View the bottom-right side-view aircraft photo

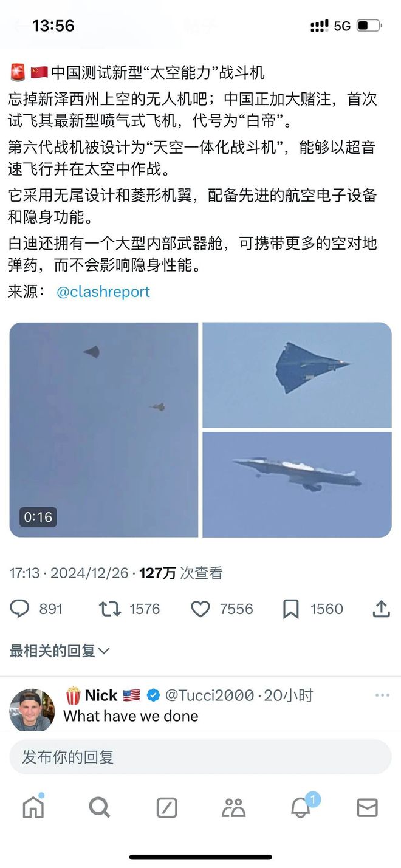click(297, 485)
